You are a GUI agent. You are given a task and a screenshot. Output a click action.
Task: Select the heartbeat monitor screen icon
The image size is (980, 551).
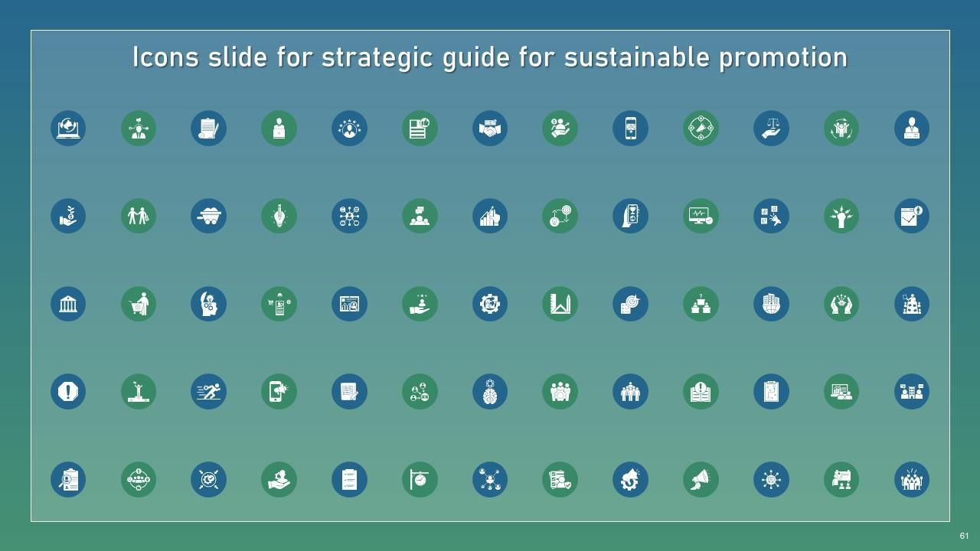click(701, 216)
